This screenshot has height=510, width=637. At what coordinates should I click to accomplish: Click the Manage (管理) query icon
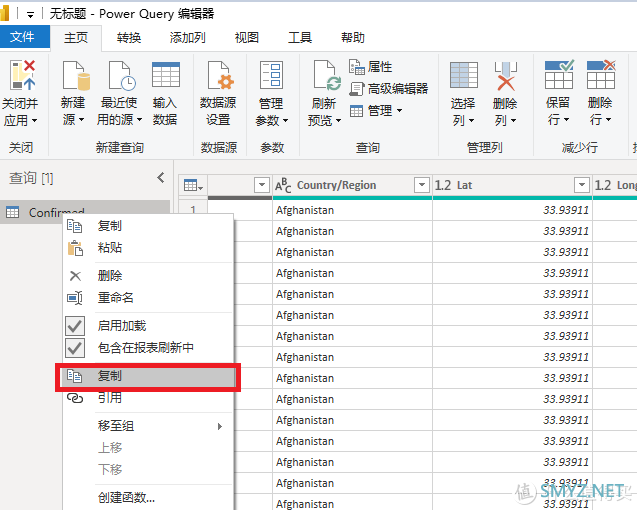356,111
